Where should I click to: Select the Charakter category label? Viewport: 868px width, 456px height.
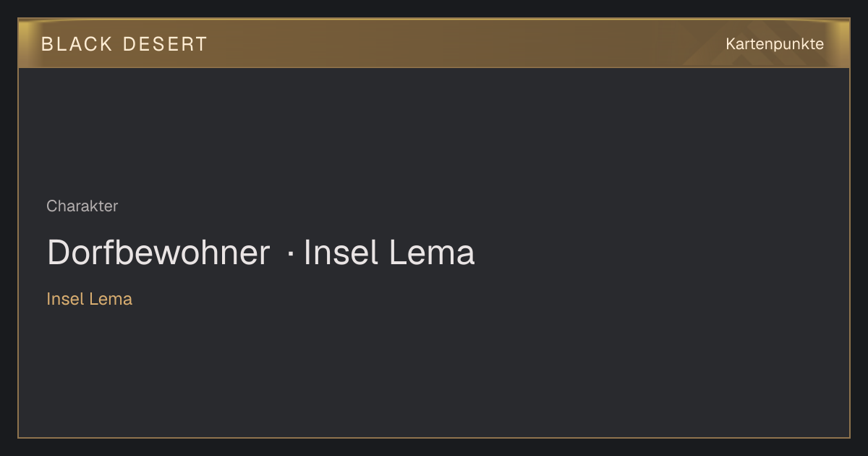[82, 206]
